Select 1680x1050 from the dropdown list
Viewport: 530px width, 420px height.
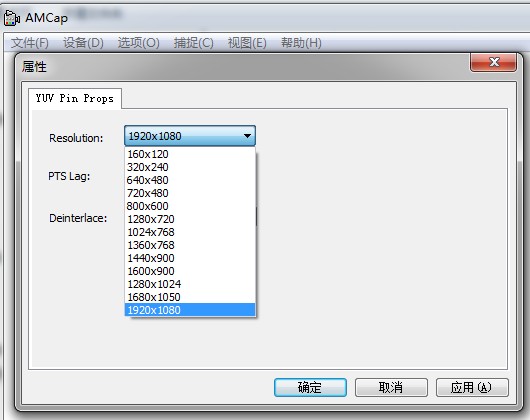[190, 297]
